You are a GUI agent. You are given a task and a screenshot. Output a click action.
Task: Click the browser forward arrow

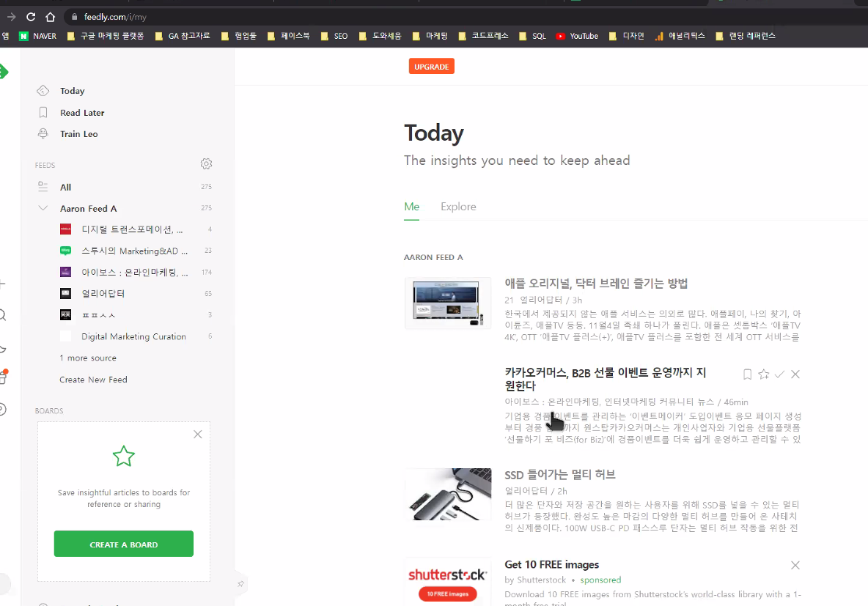coord(12,17)
